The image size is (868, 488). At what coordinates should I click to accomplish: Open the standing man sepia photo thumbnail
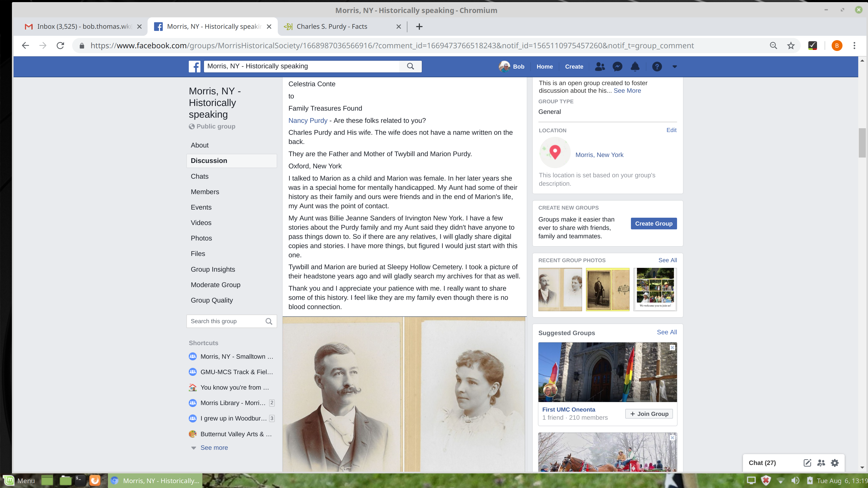point(608,289)
